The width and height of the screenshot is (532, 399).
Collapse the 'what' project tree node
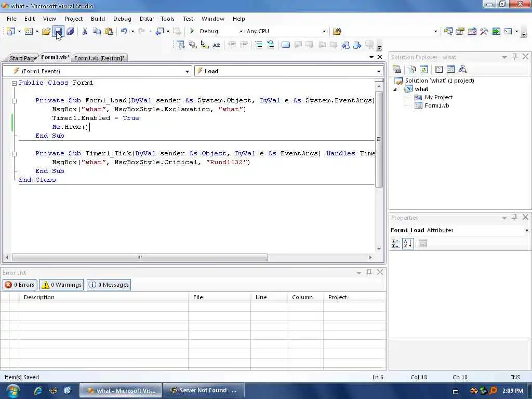395,89
